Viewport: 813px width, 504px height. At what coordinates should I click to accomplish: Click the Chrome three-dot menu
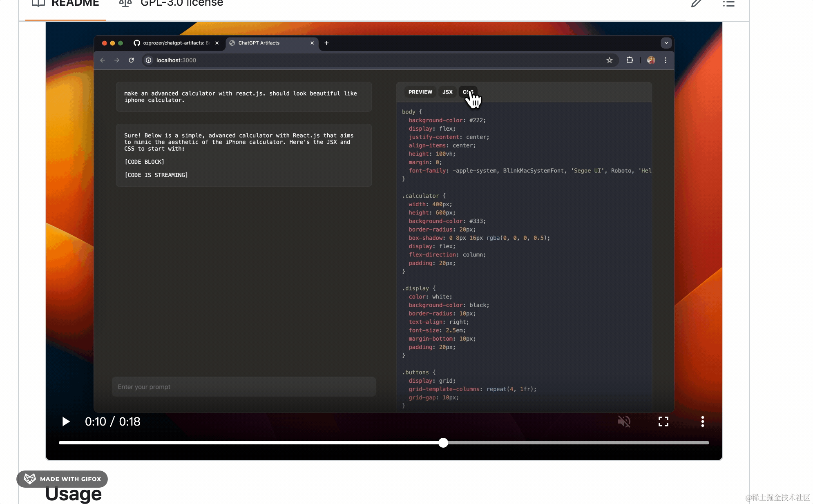tap(666, 60)
